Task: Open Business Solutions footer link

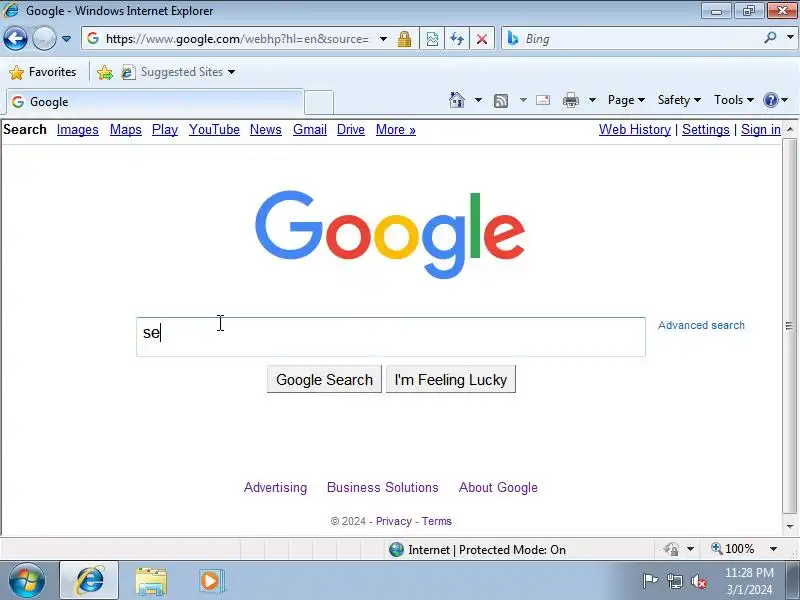Action: (x=383, y=487)
